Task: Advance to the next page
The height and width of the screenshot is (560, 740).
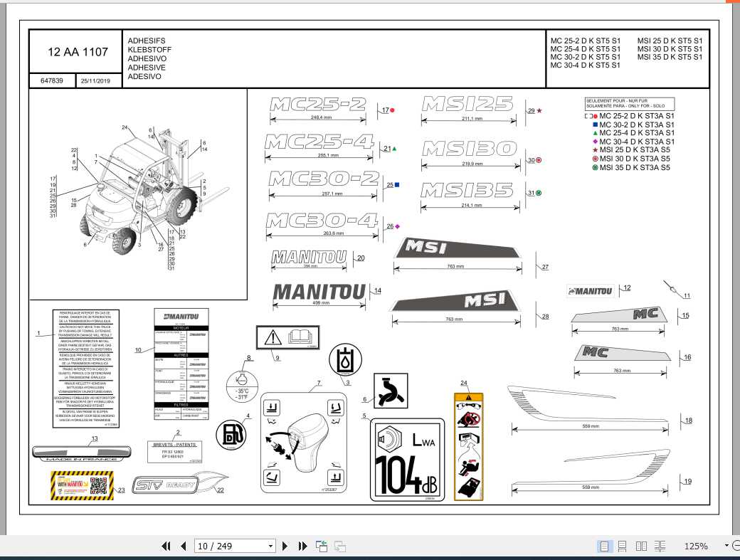Action: tap(285, 546)
